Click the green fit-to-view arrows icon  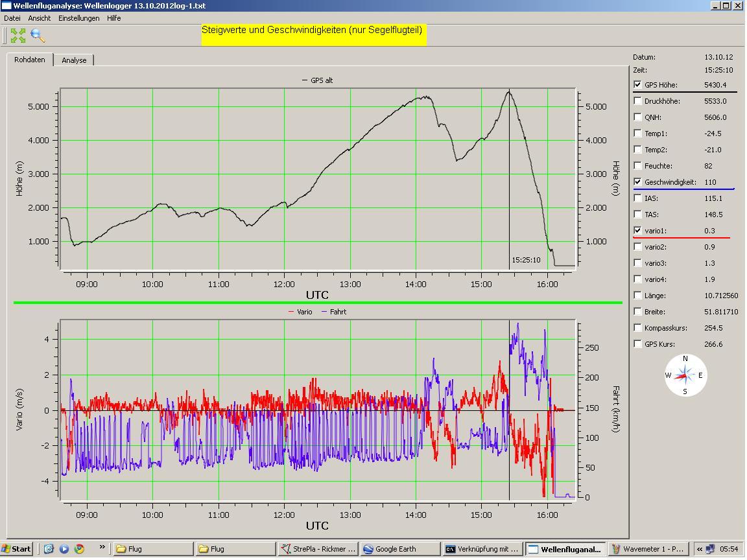pyautogui.click(x=18, y=36)
